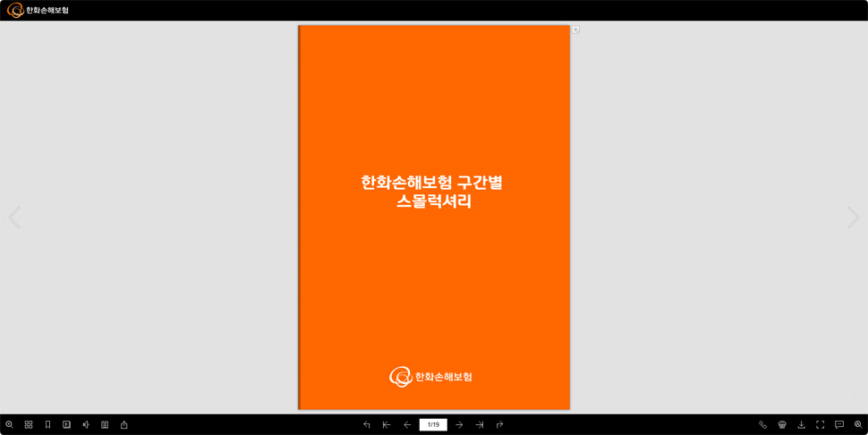Print the brochure
The width and height of the screenshot is (868, 435).
[782, 424]
